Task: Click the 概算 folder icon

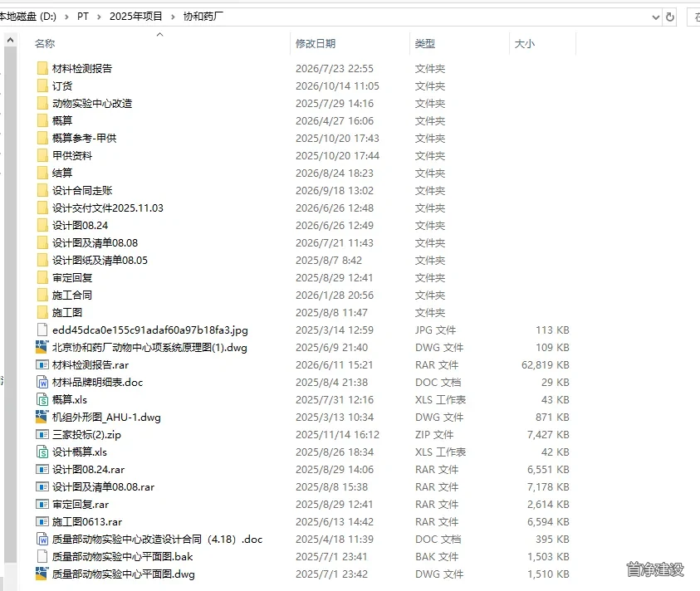Action: 42,120
